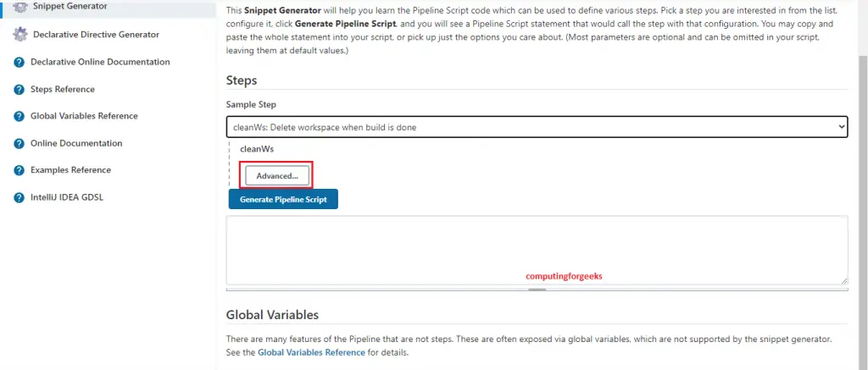Follow the inline Global Variables Reference link
The height and width of the screenshot is (370, 868).
pos(312,351)
